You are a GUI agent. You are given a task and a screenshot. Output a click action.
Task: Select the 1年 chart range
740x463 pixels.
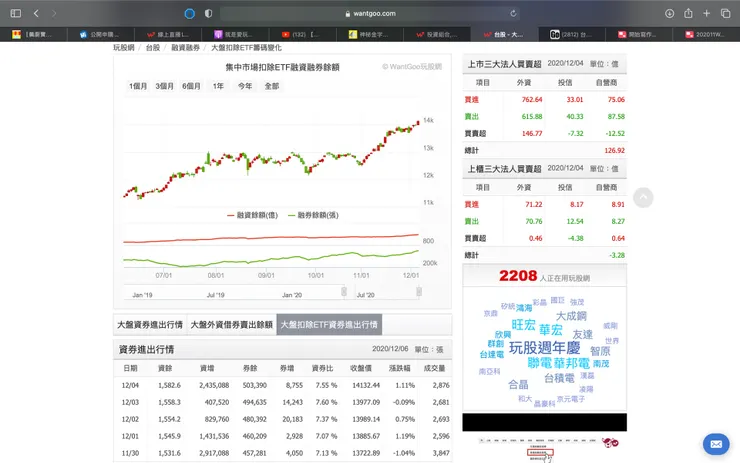pyautogui.click(x=218, y=86)
